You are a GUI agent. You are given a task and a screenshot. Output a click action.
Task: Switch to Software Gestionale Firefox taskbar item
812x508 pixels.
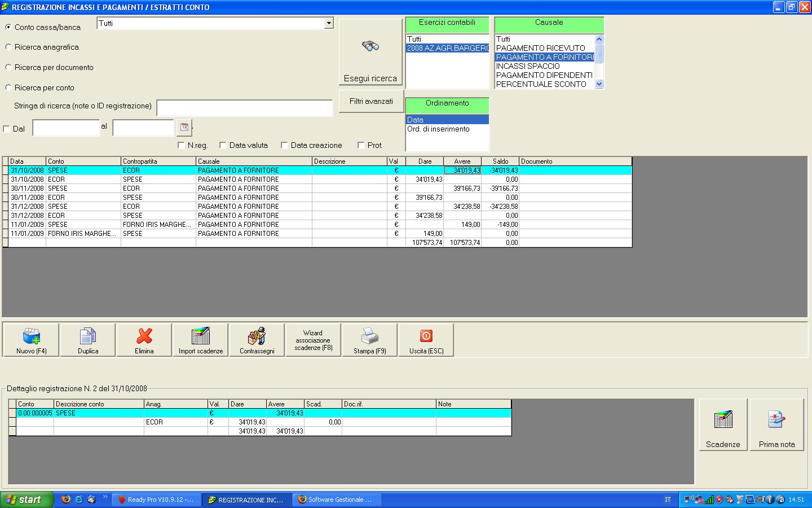click(337, 500)
